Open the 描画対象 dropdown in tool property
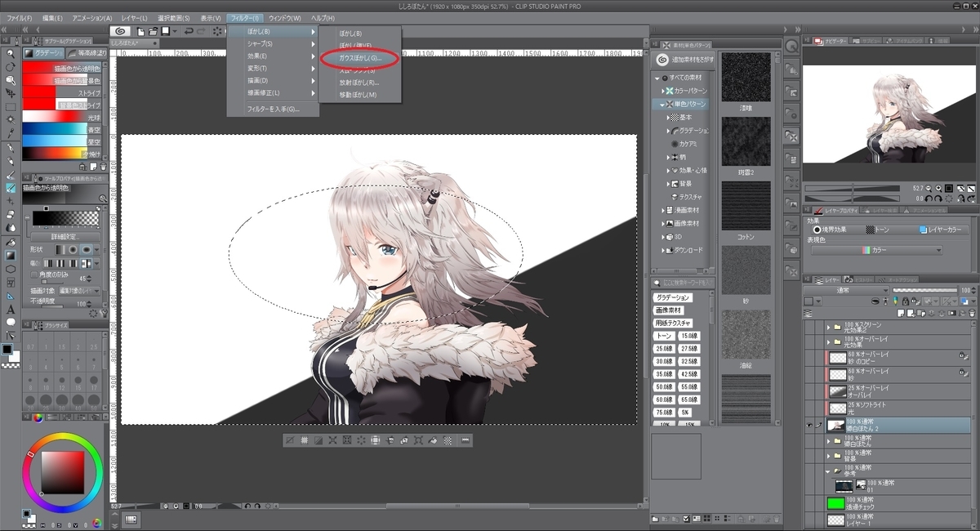Image resolution: width=980 pixels, height=531 pixels. click(78, 291)
